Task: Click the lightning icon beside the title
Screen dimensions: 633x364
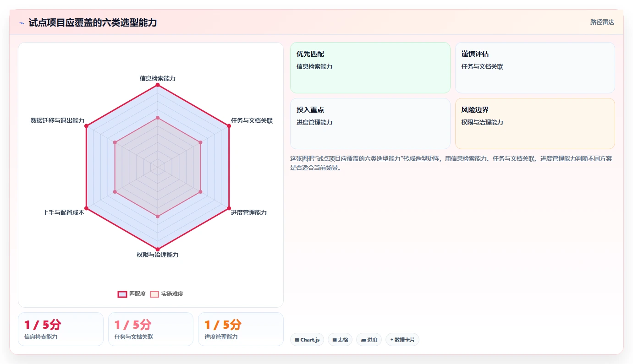Action: (x=22, y=23)
